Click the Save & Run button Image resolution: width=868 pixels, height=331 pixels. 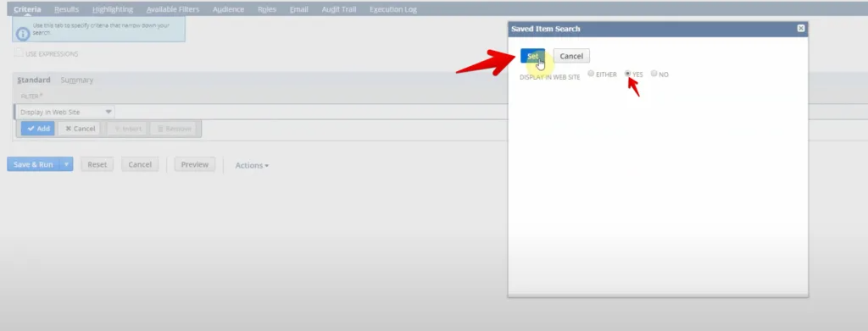33,165
